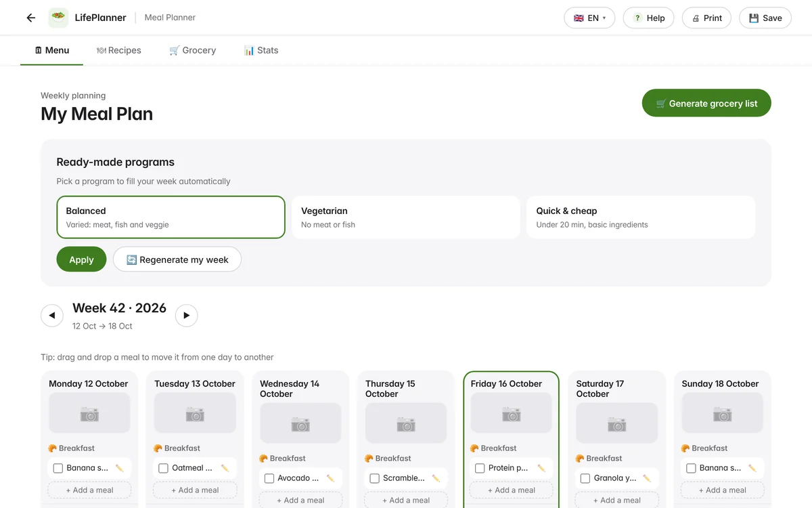The width and height of the screenshot is (812, 508).
Task: Save the meal plan
Action: [x=765, y=18]
